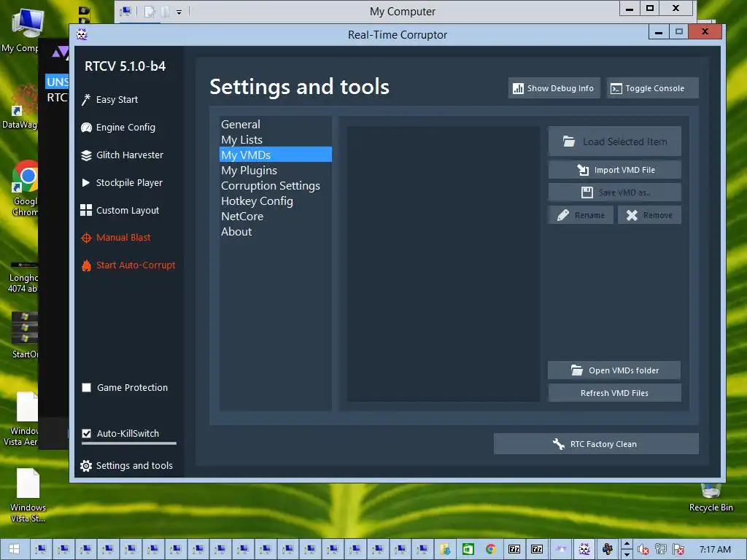Minimize the Real-Time Corruptor window
The image size is (747, 560).
coord(659,32)
